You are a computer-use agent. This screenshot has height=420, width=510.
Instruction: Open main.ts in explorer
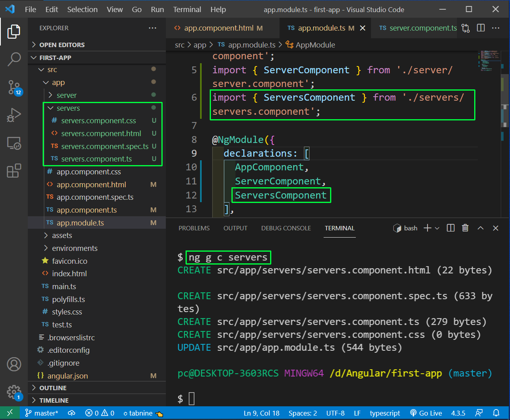(x=97, y=286)
